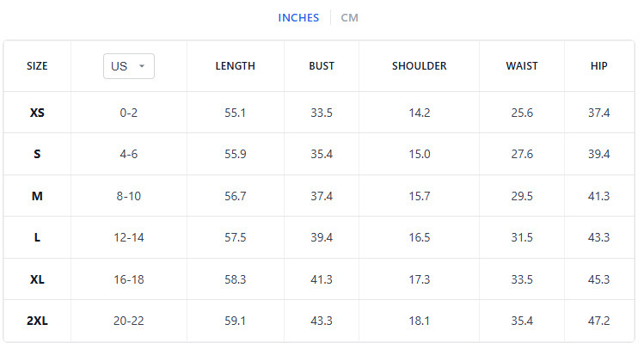Select the XS size row label

pyautogui.click(x=37, y=113)
